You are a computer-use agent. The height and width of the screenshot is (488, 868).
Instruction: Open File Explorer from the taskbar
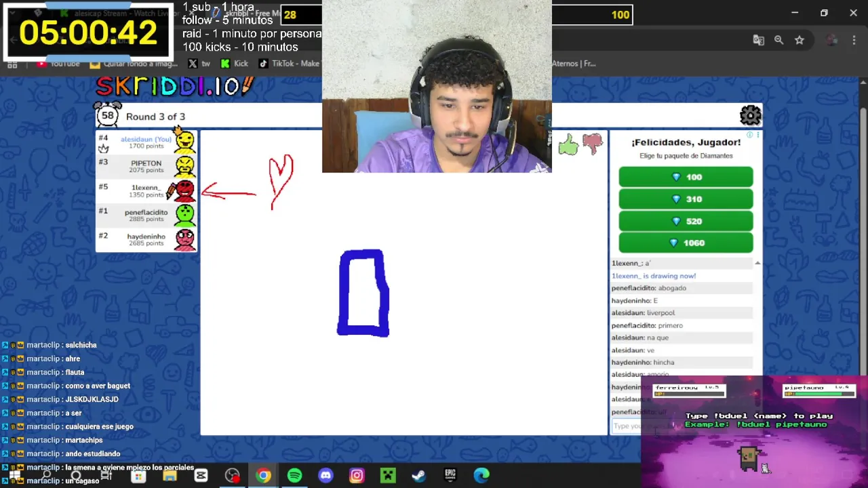[x=170, y=476]
